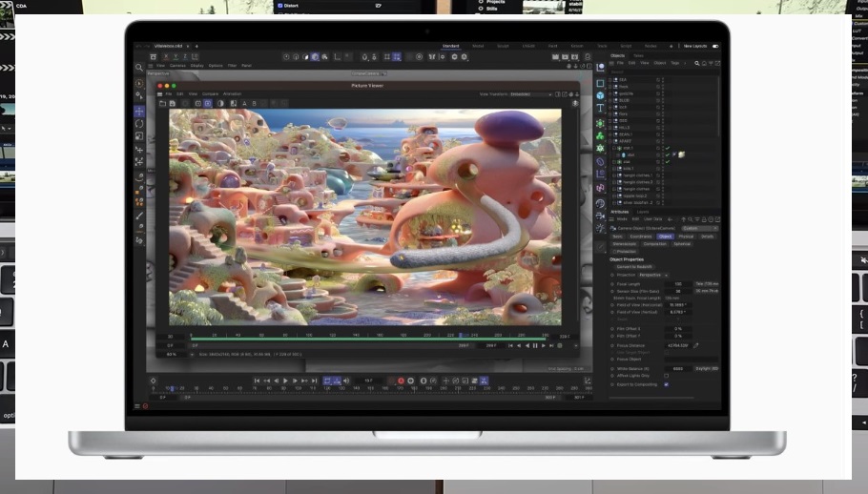Click the Convert to Redshift button
The image size is (868, 494).
(634, 267)
